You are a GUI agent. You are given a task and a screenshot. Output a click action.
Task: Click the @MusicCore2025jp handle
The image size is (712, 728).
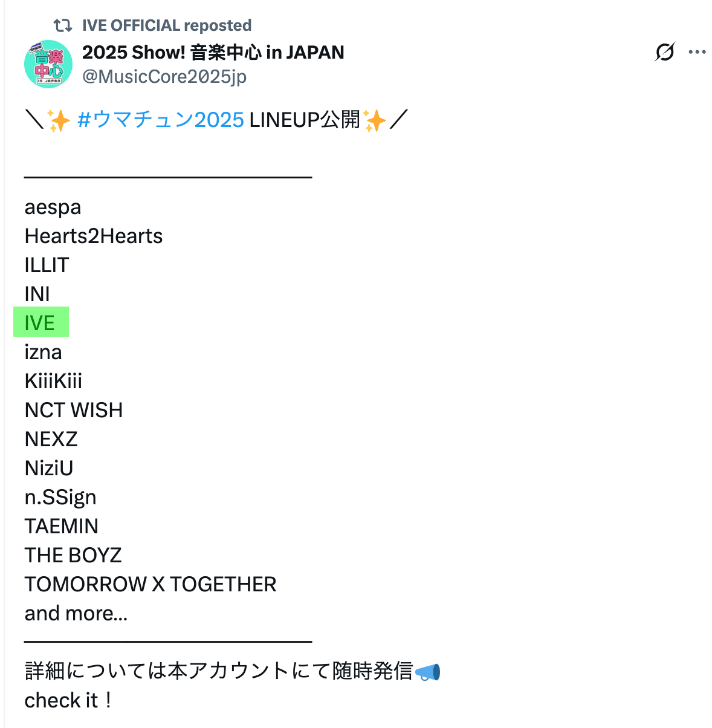pyautogui.click(x=164, y=77)
